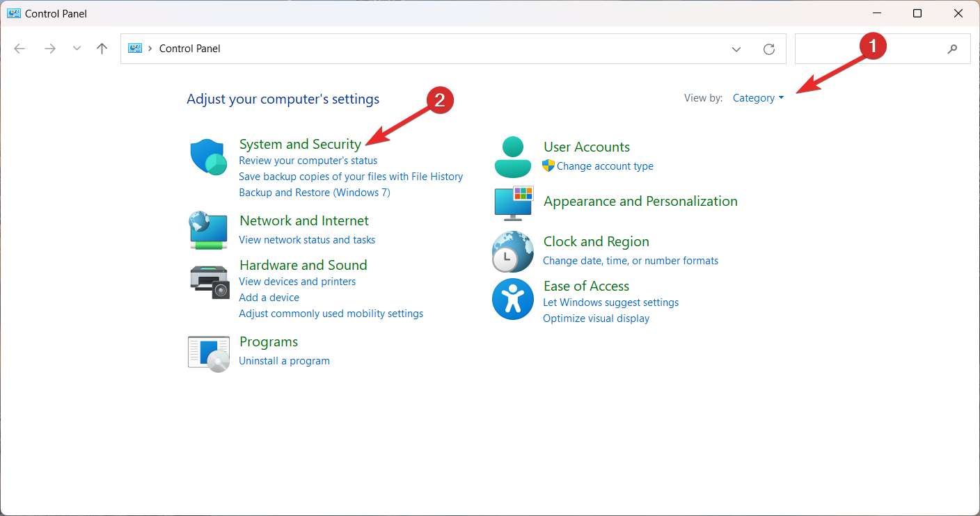Select Change account type link
Screen dimensions: 980x516
point(605,166)
